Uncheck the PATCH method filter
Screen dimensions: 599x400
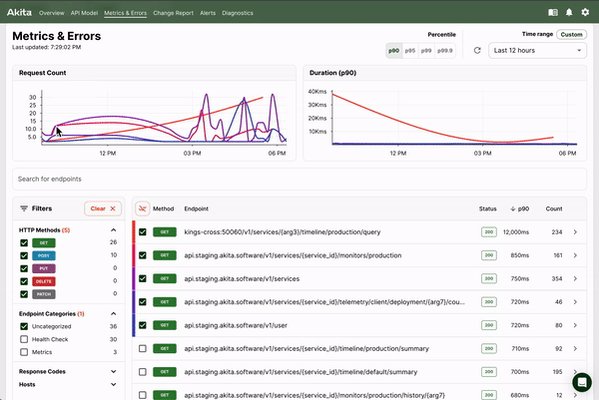coord(24,294)
